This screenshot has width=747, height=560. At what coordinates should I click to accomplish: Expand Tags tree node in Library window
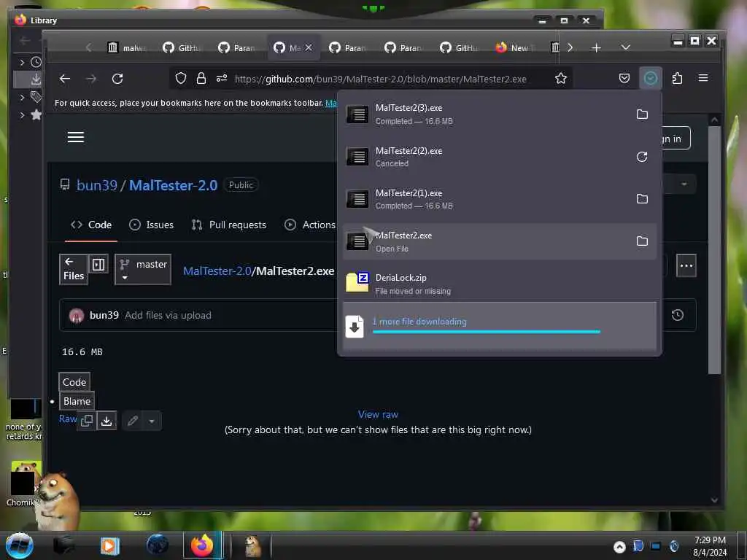[22, 97]
